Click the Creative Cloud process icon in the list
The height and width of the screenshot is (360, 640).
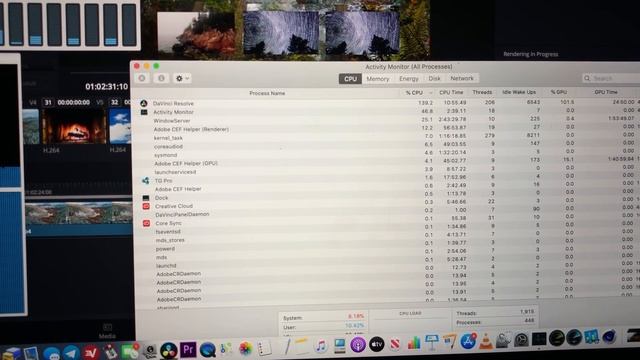tap(146, 206)
